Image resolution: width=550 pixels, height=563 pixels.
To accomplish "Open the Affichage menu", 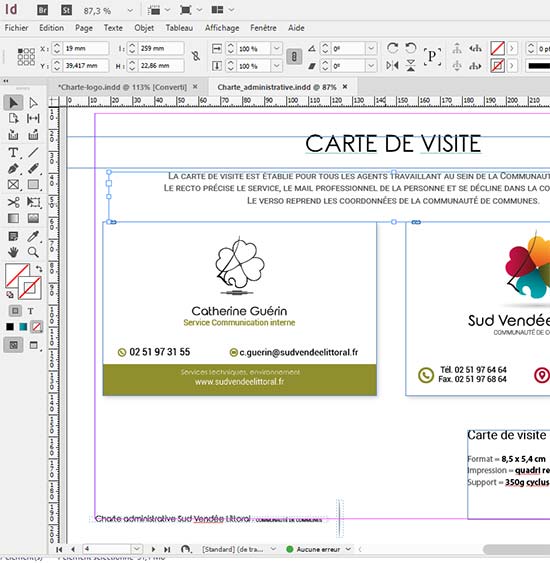I will click(x=222, y=28).
